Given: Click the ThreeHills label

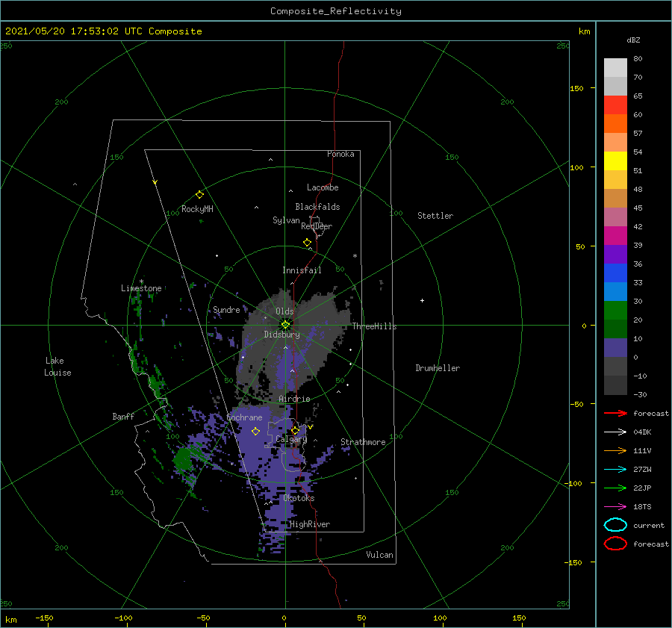Looking at the screenshot, I should click(375, 326).
